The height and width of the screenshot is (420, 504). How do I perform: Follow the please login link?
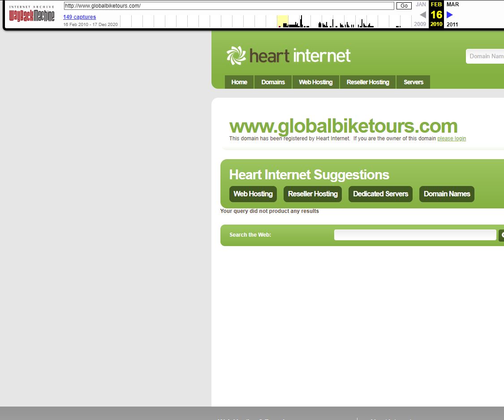(x=452, y=139)
